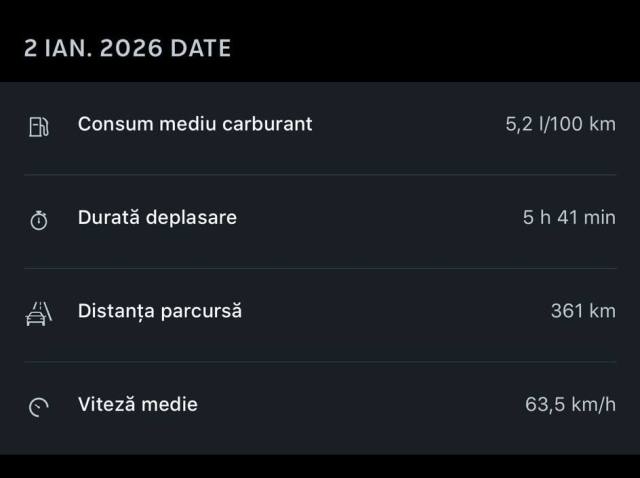Tap the Distanța parcursă label
The image size is (640, 478).
[x=160, y=311]
